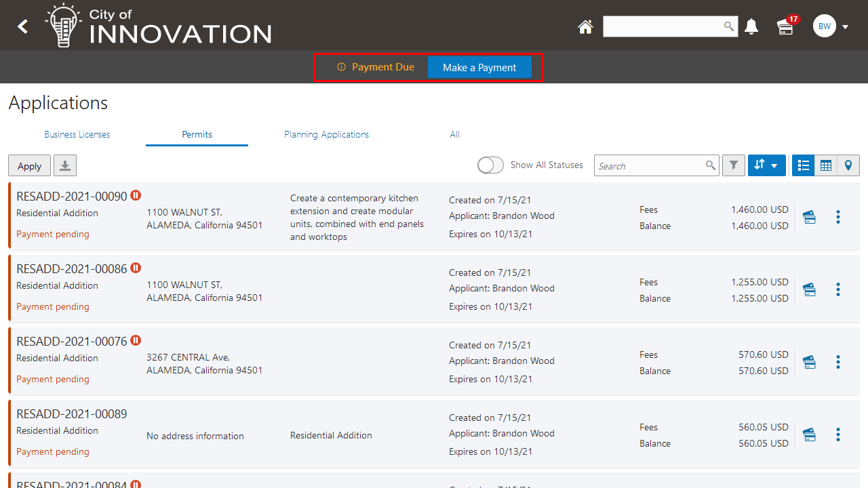Focus the applications Search field
Image resolution: width=868 pixels, height=488 pixels.
point(650,165)
